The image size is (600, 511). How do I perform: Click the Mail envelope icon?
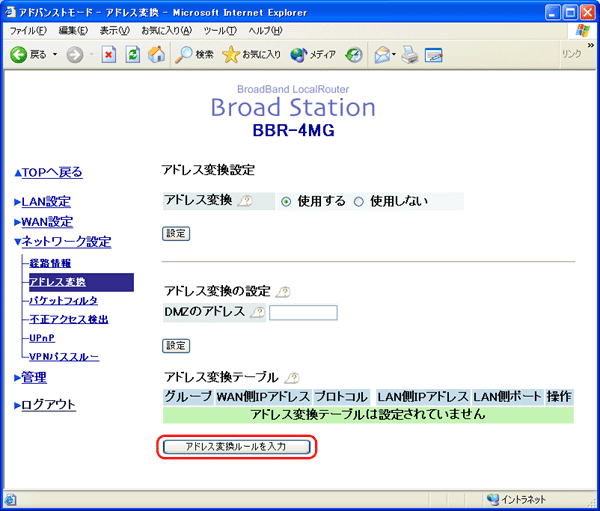click(x=382, y=55)
